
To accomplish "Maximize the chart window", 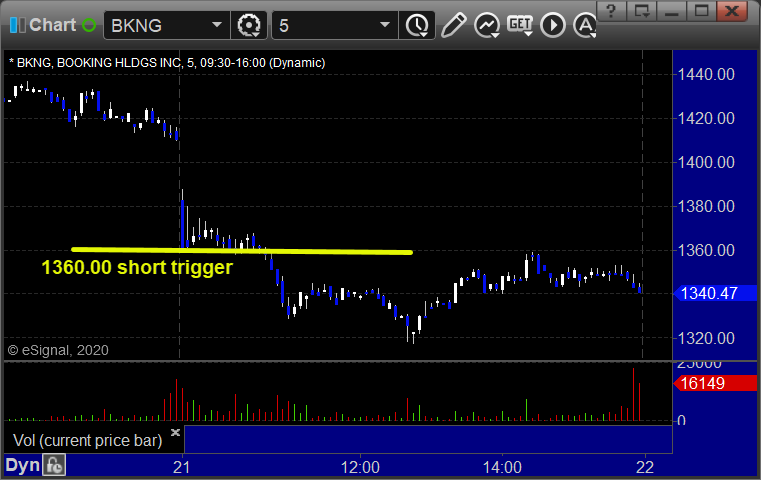I will 701,11.
